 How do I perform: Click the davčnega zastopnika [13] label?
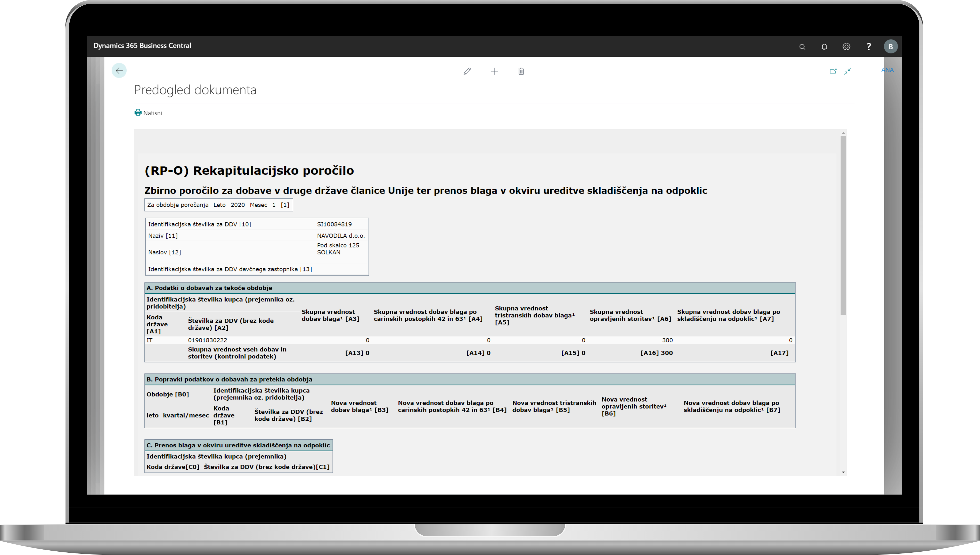coord(230,269)
